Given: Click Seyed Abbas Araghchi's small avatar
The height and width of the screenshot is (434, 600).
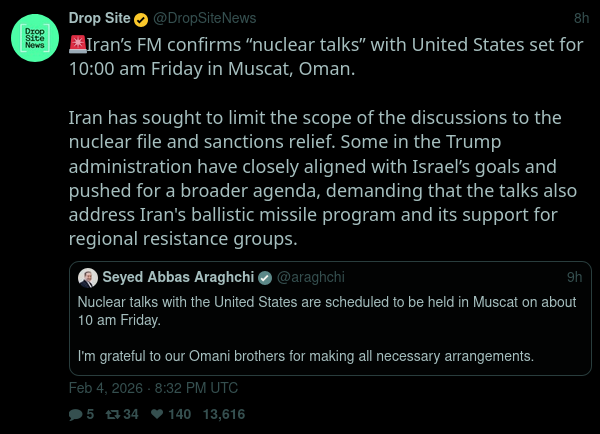Looking at the screenshot, I should [88, 277].
